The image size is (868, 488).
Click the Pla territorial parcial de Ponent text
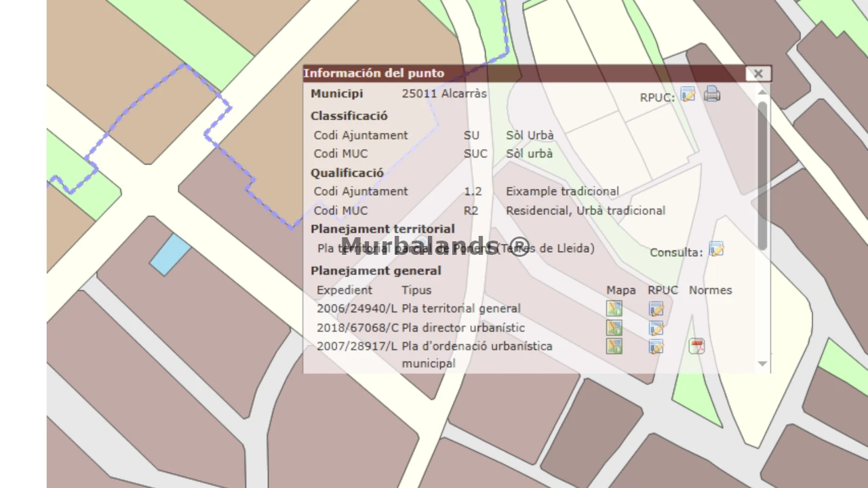pyautogui.click(x=456, y=249)
